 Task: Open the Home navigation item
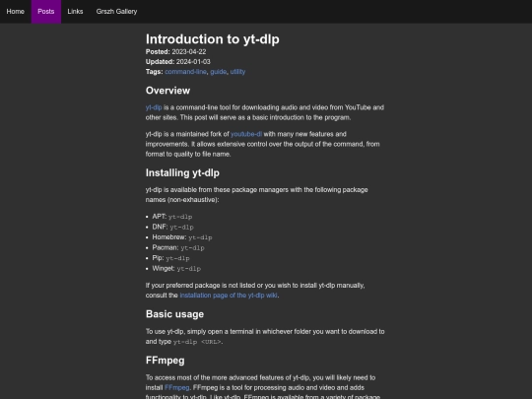click(15, 12)
